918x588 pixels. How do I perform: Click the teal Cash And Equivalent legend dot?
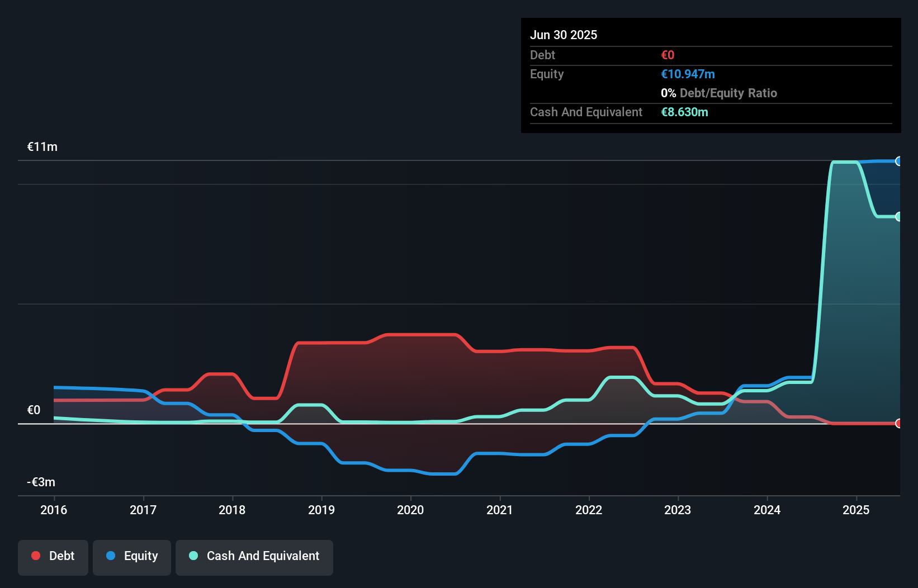(193, 556)
